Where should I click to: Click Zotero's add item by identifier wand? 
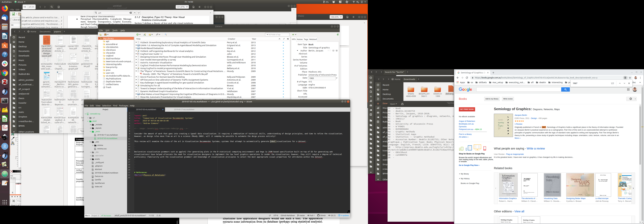[144, 34]
